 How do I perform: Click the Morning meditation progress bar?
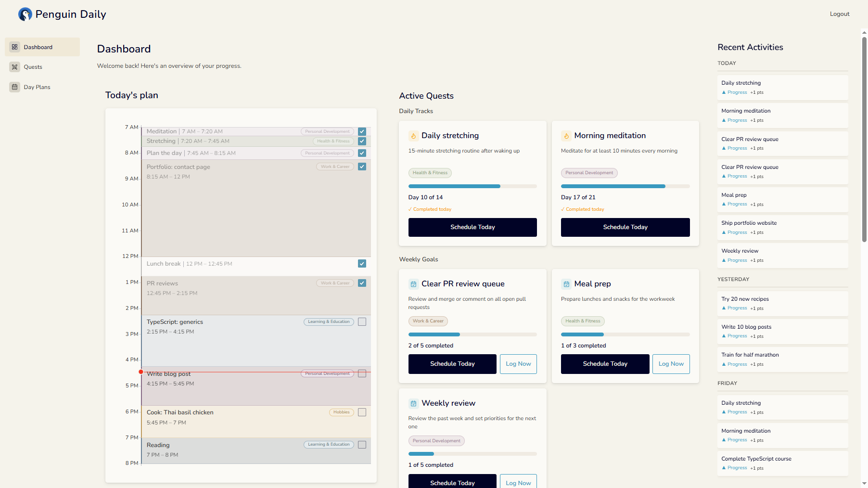[x=625, y=186]
